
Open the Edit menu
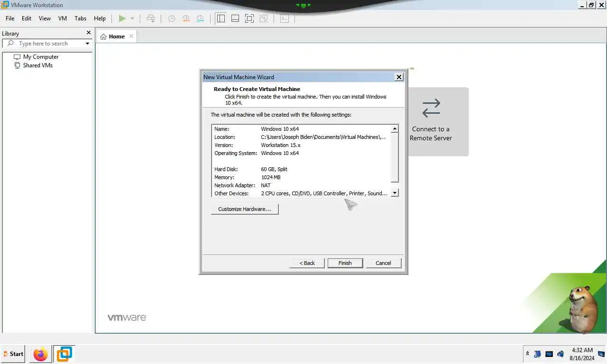click(27, 18)
